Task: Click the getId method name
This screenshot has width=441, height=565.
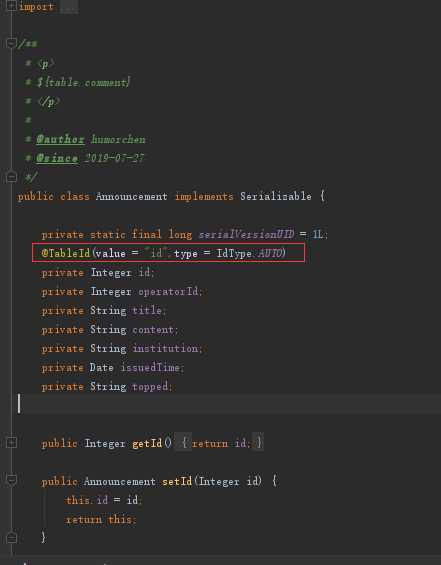Action: pos(147,443)
